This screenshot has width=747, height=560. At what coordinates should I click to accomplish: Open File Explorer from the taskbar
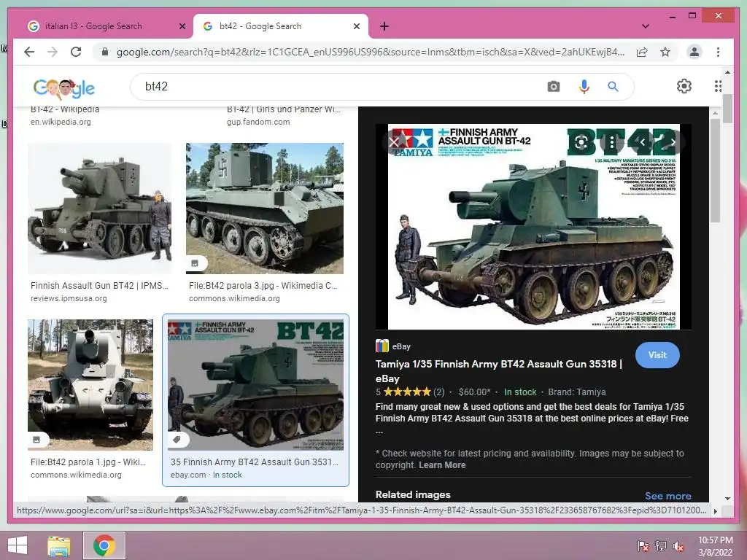[x=59, y=545]
